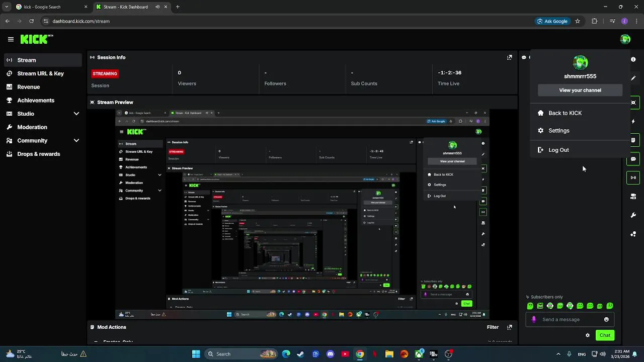Click the Stream Preview thumbnail
The width and height of the screenshot is (644, 362).
[302, 214]
